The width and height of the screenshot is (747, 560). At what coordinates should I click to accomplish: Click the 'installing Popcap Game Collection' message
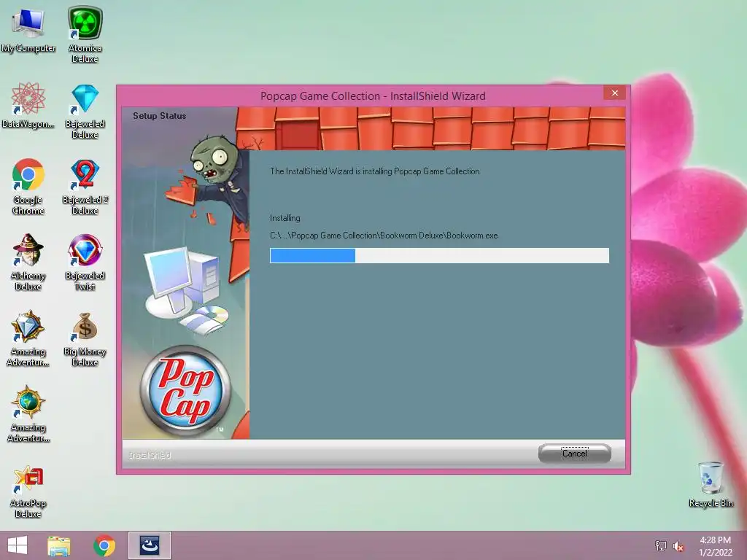pos(375,171)
